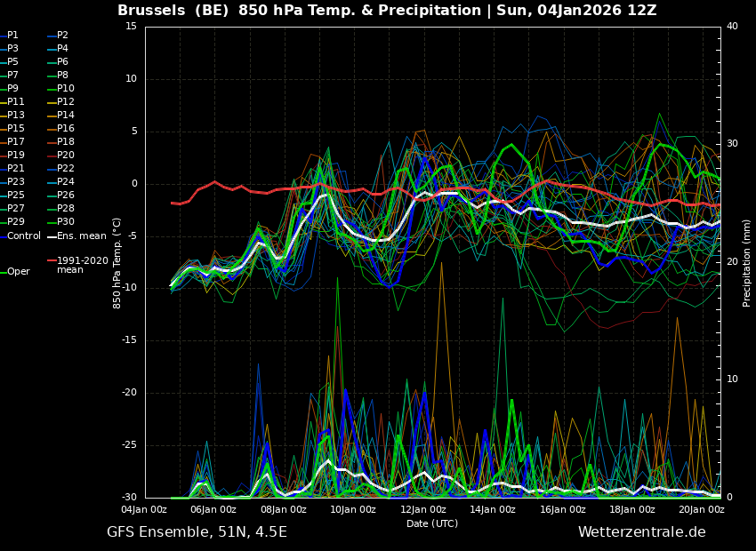Click the P17 legend label
756x551 pixels.
point(15,141)
